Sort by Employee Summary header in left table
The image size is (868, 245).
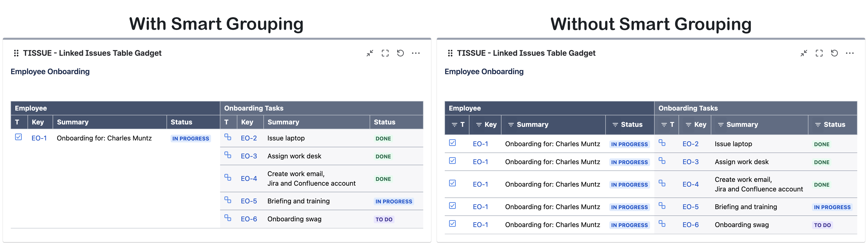73,122
